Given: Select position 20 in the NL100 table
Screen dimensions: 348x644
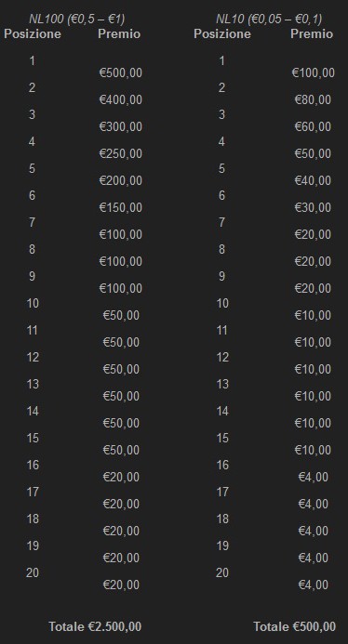Looking at the screenshot, I should pos(33,572).
